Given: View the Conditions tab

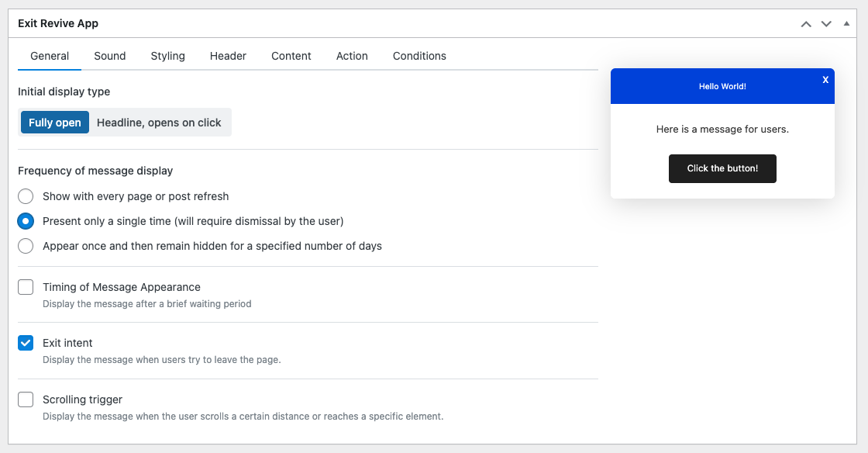Looking at the screenshot, I should (419, 56).
